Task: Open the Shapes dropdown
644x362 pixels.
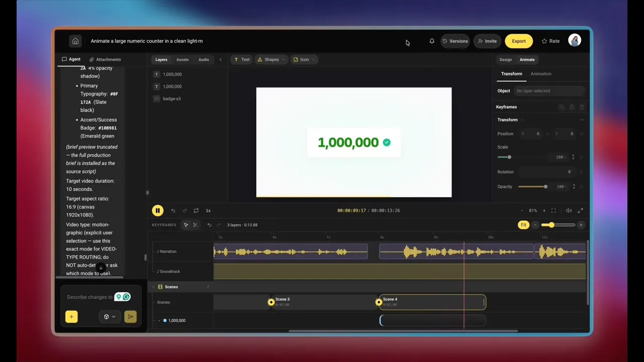Action: click(x=271, y=59)
